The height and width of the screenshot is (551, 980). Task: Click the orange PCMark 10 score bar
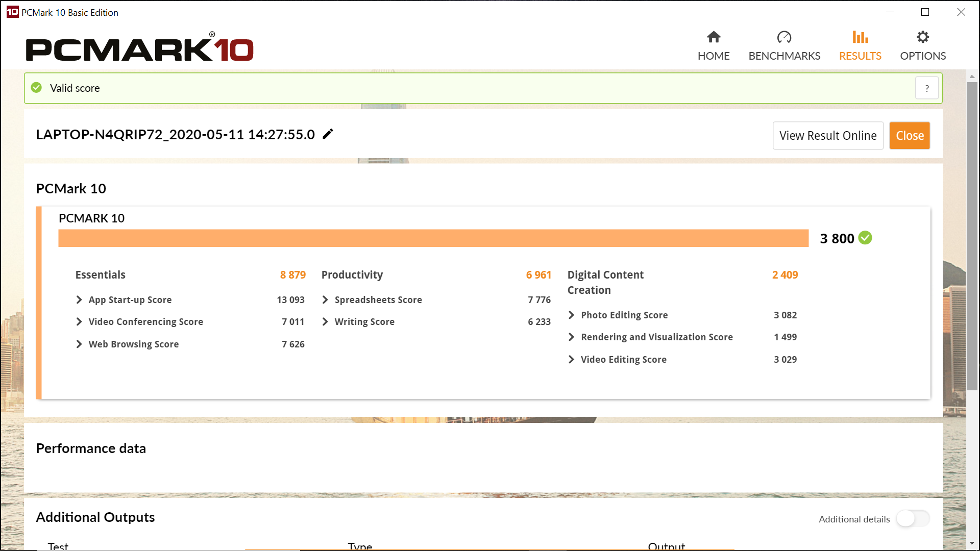pos(433,238)
